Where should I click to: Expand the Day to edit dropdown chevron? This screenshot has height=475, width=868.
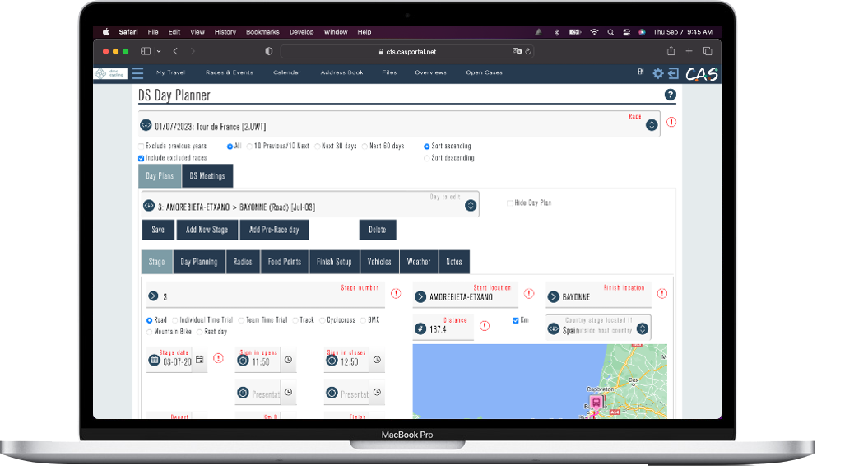pos(471,205)
